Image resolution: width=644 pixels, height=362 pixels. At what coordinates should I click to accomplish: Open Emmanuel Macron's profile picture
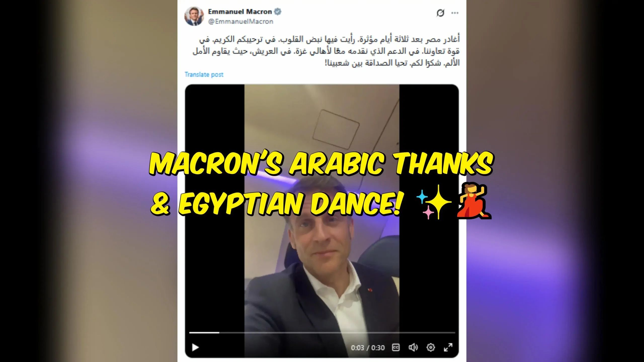(194, 16)
